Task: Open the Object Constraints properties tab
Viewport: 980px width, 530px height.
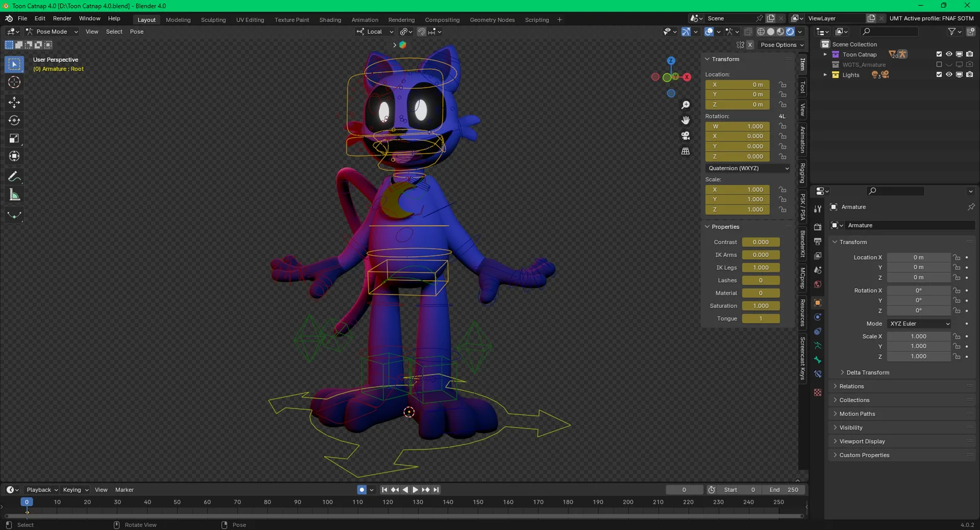Action: tap(818, 332)
